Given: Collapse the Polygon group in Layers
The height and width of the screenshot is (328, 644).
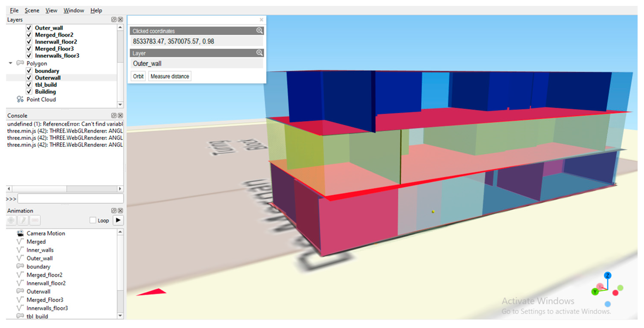Looking at the screenshot, I should pyautogui.click(x=11, y=63).
